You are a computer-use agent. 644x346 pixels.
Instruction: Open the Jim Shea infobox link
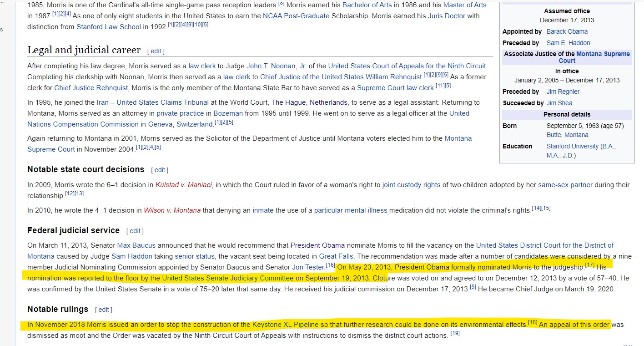tap(559, 103)
